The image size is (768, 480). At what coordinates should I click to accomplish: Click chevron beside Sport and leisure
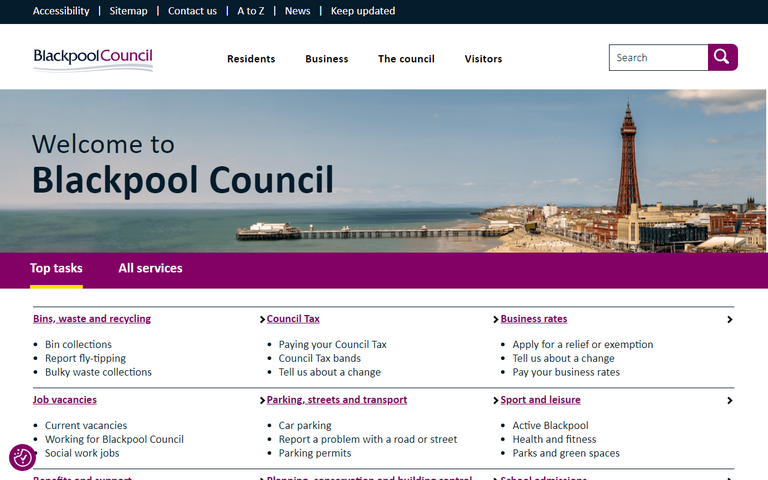(729, 401)
